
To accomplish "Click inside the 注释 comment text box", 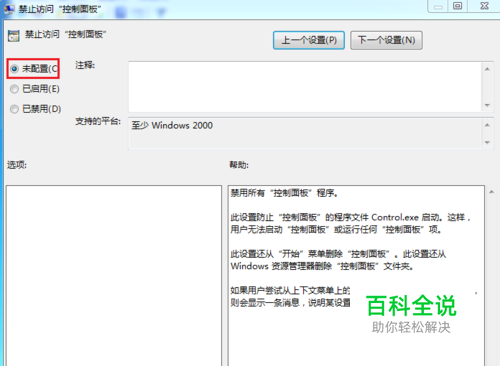I will click(x=305, y=87).
